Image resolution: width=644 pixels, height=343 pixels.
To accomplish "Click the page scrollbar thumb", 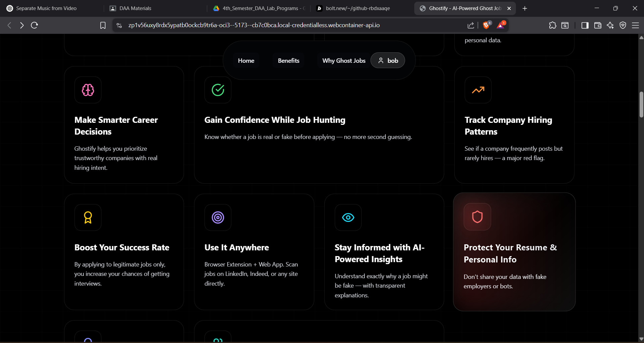I will coord(641,104).
